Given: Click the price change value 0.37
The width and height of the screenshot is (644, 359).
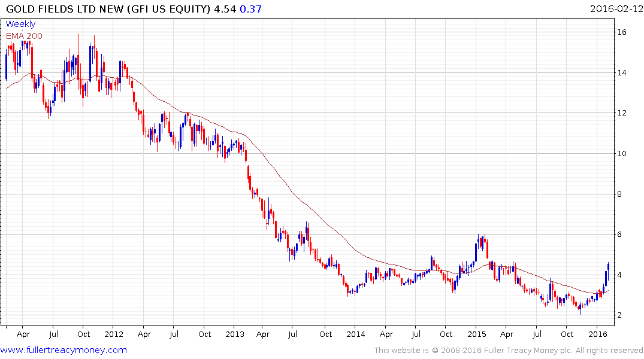Looking at the screenshot, I should pos(250,8).
